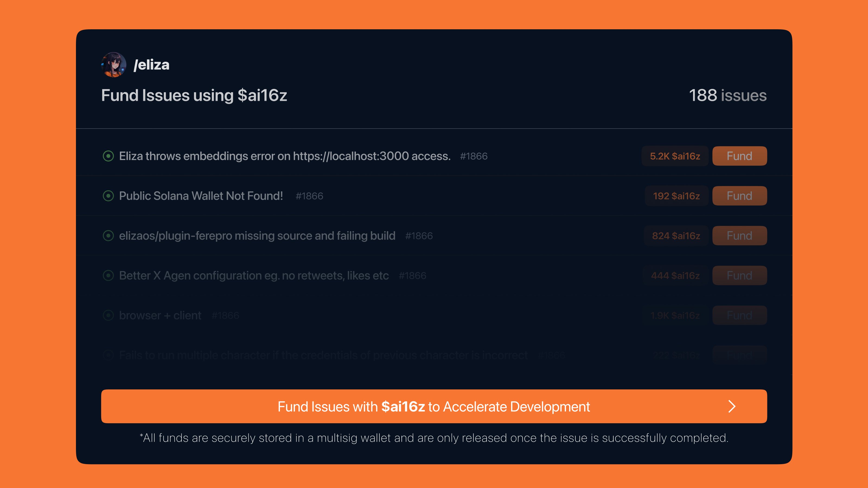Open Public Solana Wallet Not Found issue

201,196
